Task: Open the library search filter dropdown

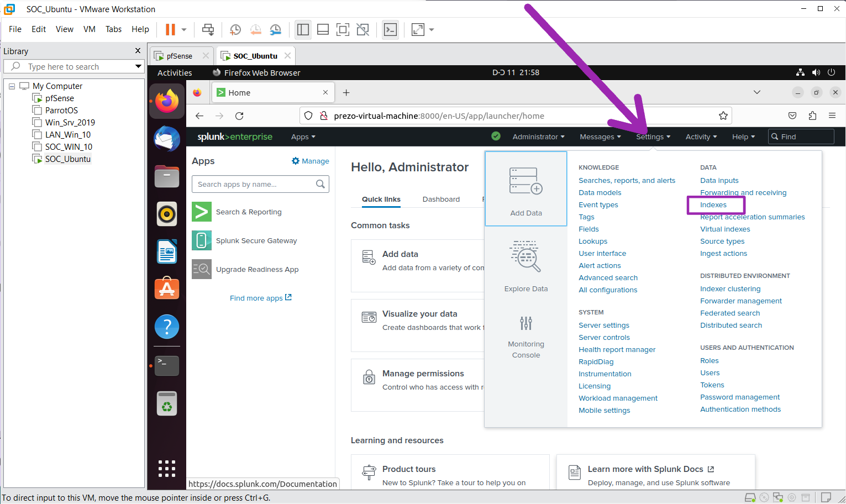Action: point(138,66)
